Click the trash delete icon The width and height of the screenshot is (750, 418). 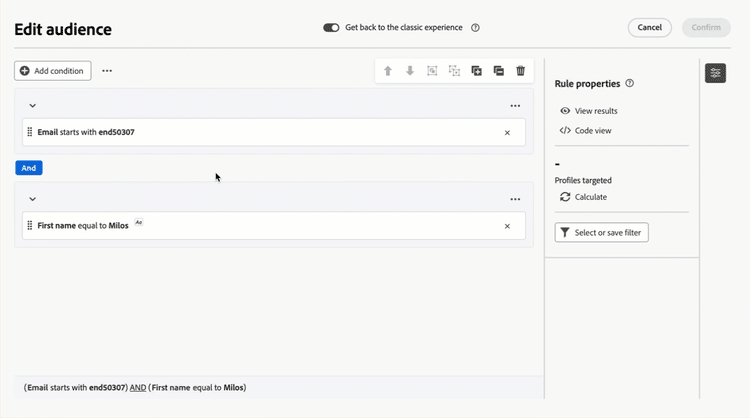tap(520, 71)
